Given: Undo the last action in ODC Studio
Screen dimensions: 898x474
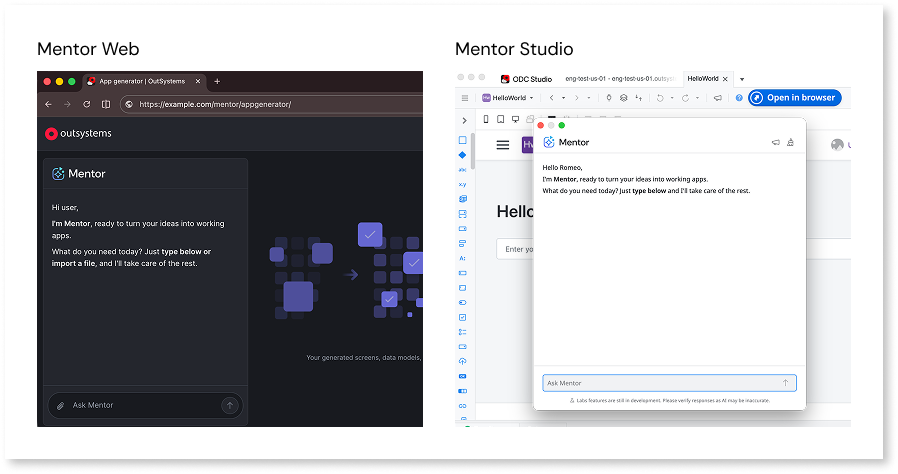Looking at the screenshot, I should tap(660, 98).
